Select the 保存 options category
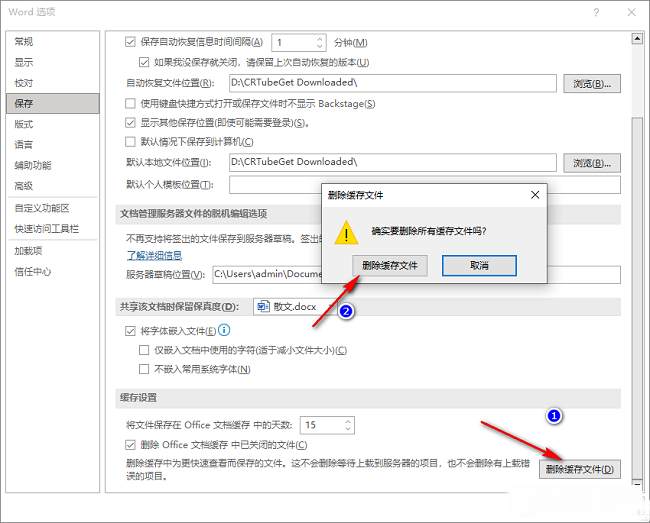Screen dimensions: 650x523 coord(53,104)
